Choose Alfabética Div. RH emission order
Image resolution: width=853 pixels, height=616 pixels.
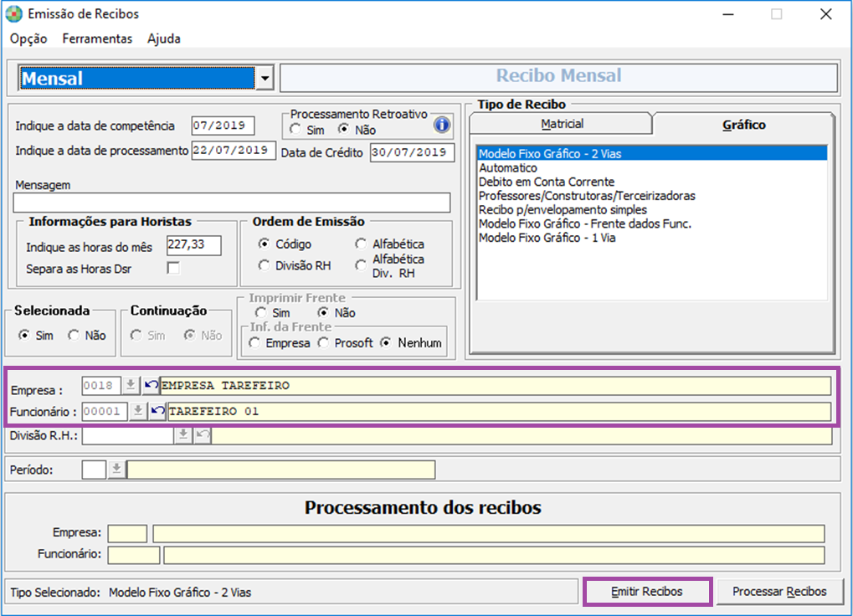pos(361,265)
